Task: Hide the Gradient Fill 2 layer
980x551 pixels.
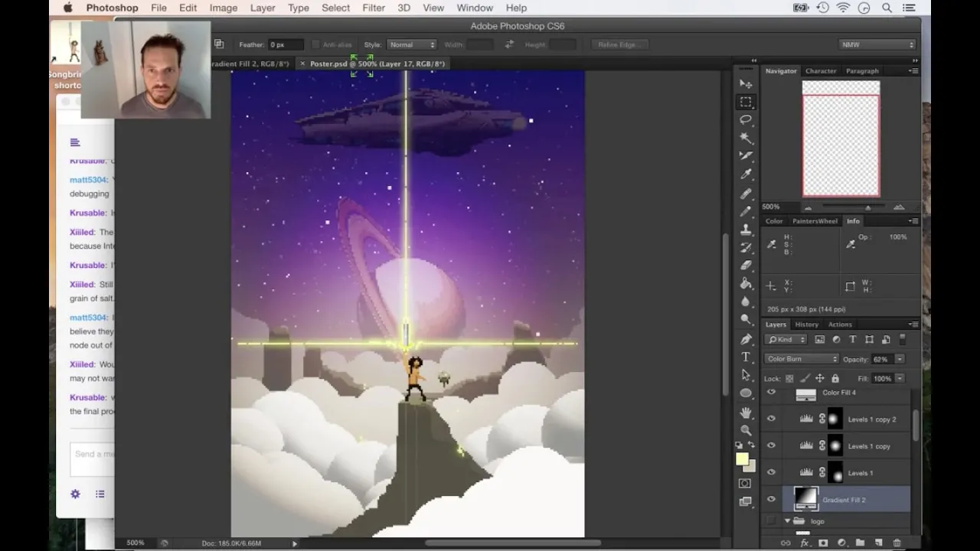Action: pyautogui.click(x=771, y=499)
